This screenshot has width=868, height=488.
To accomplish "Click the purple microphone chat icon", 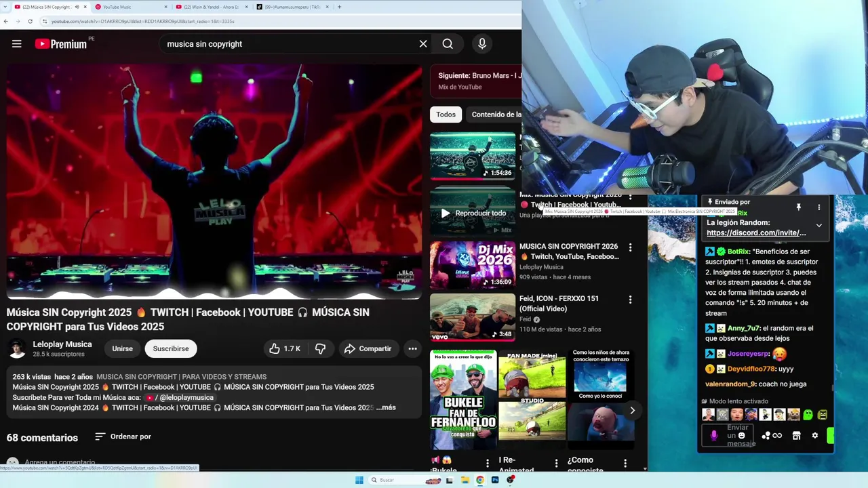I will click(713, 436).
